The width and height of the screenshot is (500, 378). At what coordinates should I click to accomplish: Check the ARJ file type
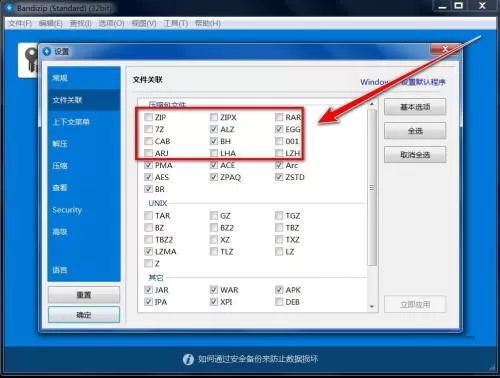pyautogui.click(x=148, y=153)
